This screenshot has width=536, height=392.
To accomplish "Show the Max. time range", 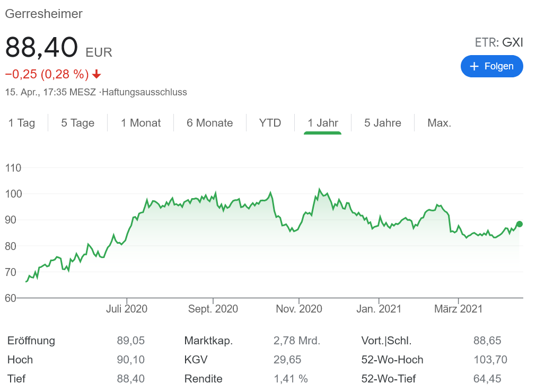I will click(x=439, y=123).
